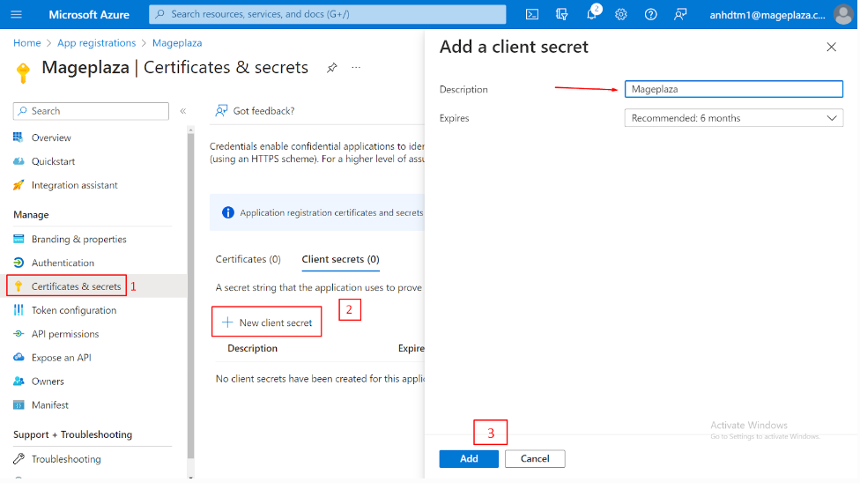Click the Cancel button

(535, 458)
